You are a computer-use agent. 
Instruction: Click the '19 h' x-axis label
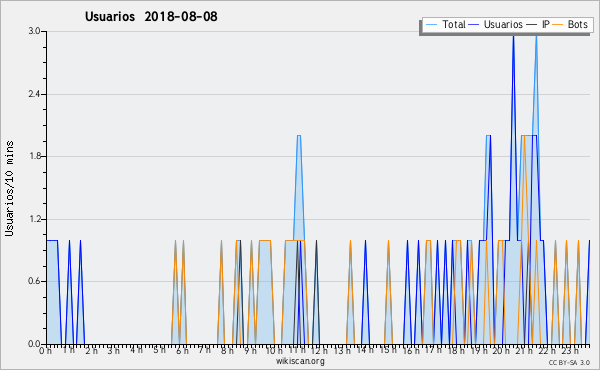point(479,350)
